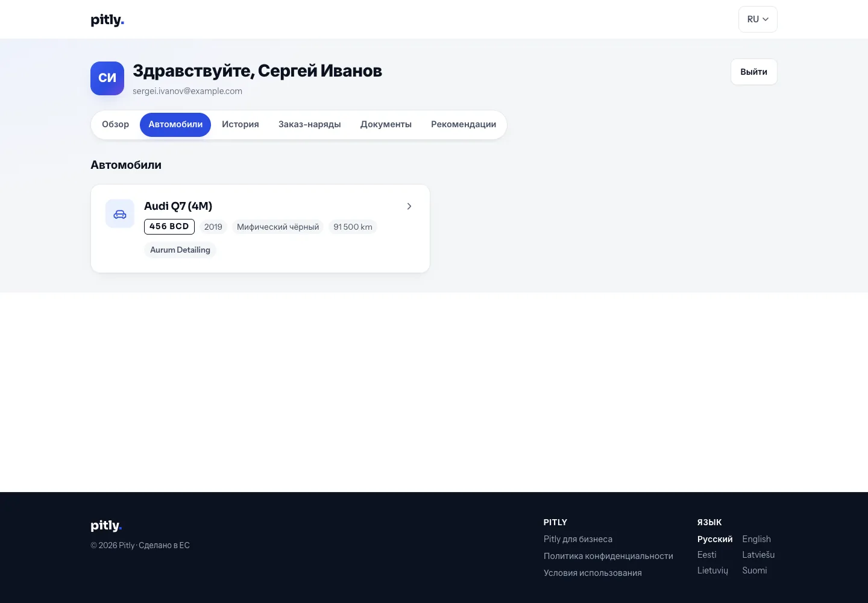Click the car icon on Audi Q7 card
Screen dimensions: 868x603
[x=120, y=214]
